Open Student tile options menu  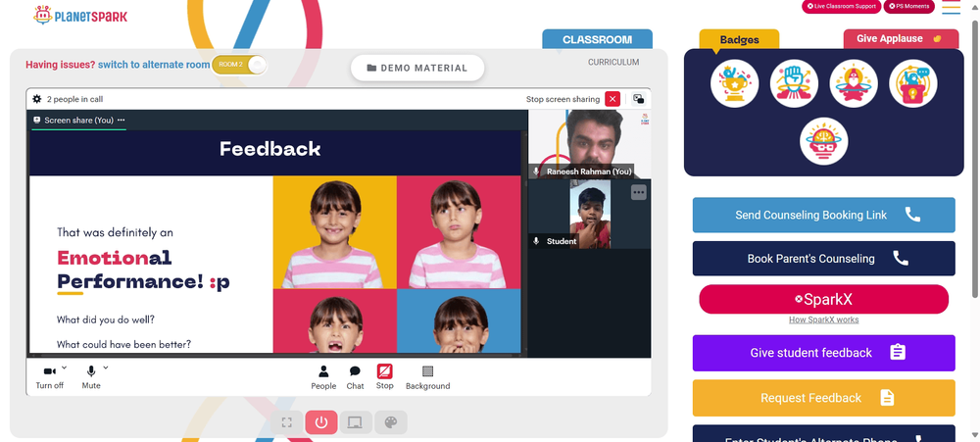[x=638, y=192]
